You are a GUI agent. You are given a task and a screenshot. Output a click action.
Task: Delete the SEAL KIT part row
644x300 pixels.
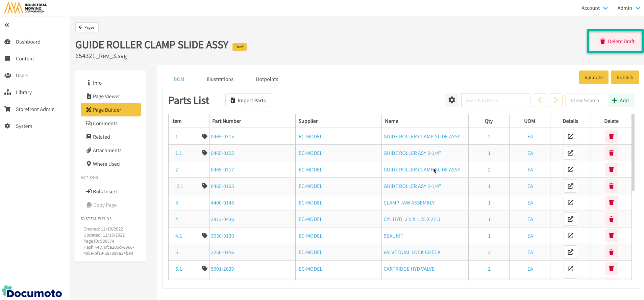click(x=611, y=236)
